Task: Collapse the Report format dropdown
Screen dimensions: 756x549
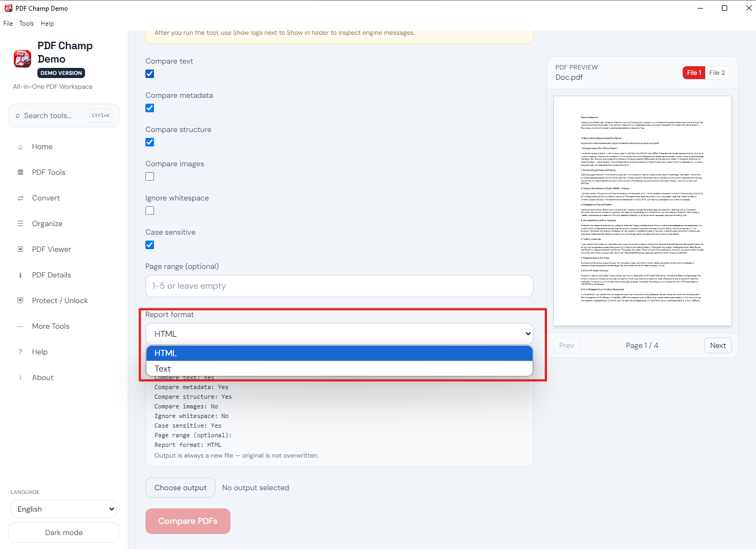Action: 340,334
